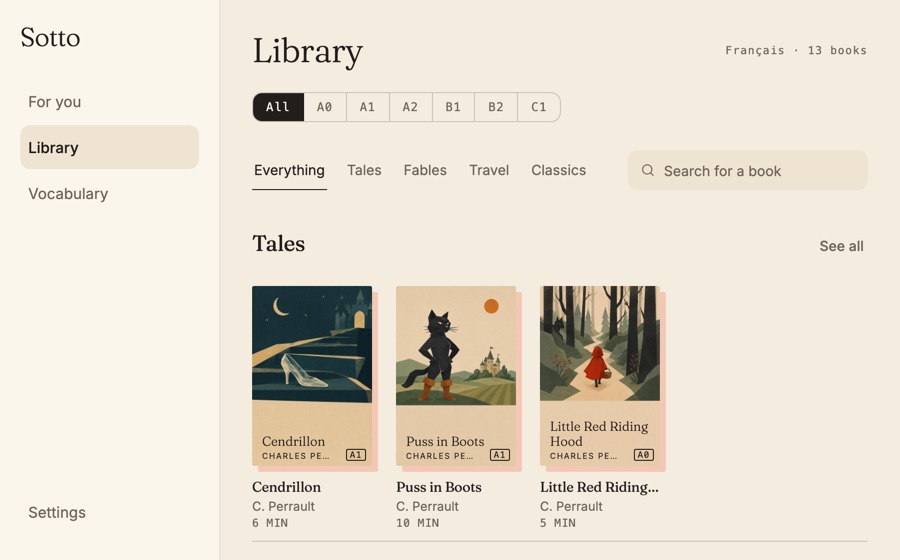
Task: Switch to the Tales tab
Action: click(364, 170)
